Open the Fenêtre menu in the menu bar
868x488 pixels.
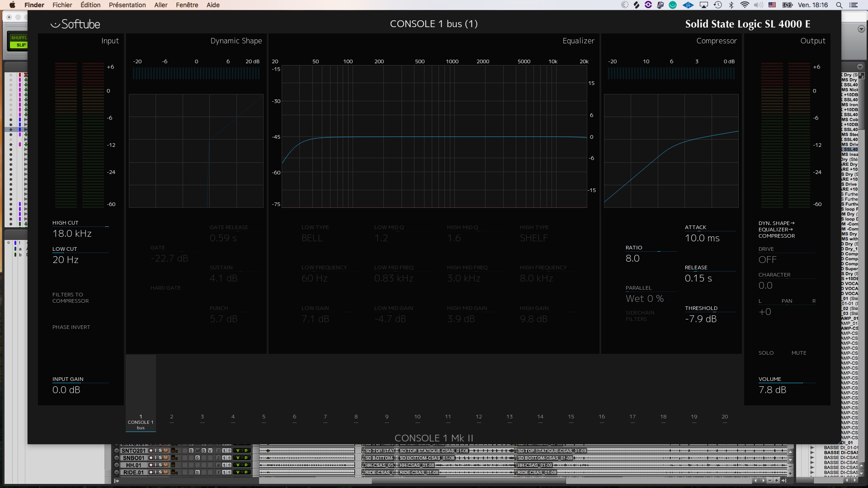[187, 5]
